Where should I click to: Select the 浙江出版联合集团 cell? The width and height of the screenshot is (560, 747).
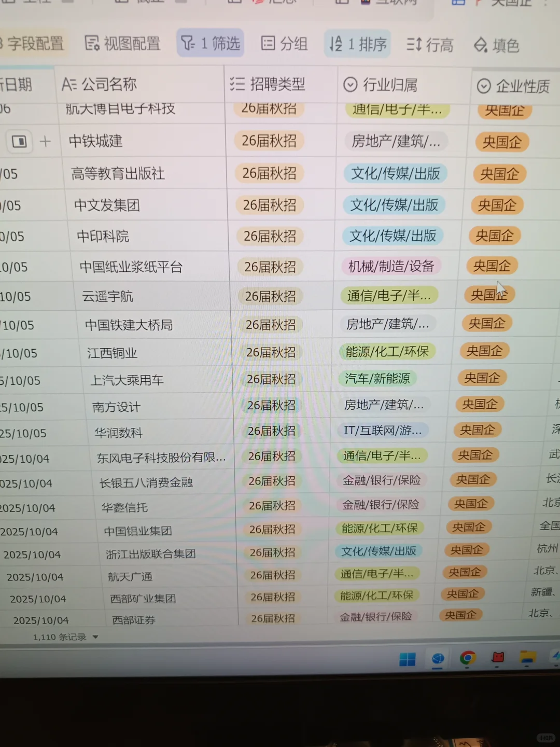pos(168,554)
